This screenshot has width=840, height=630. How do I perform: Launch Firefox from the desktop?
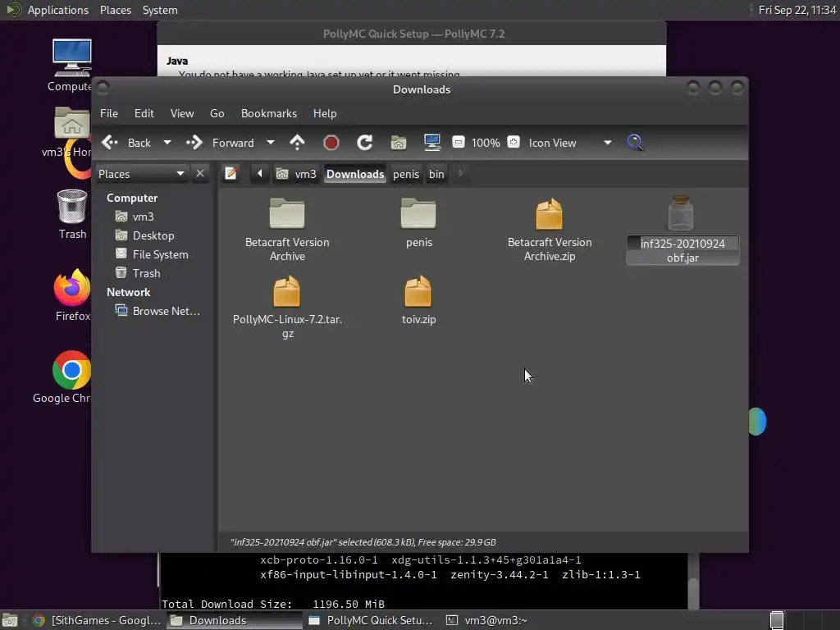(x=72, y=295)
